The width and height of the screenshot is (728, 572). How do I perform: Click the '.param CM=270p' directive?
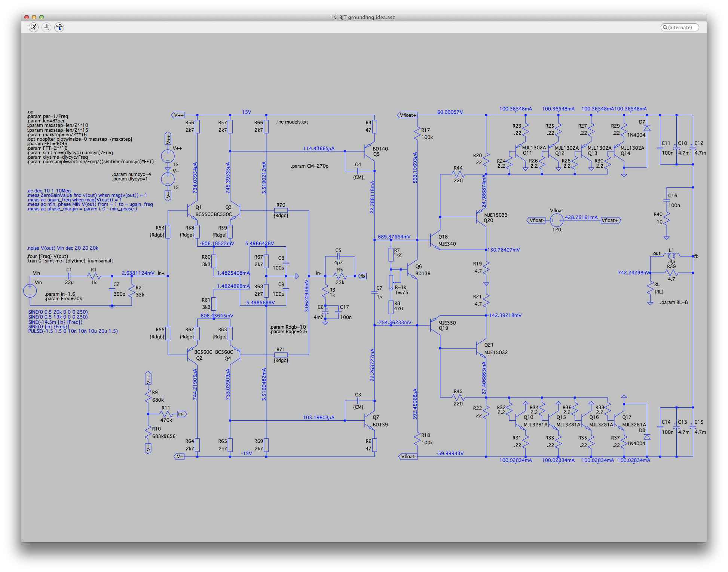coord(310,166)
